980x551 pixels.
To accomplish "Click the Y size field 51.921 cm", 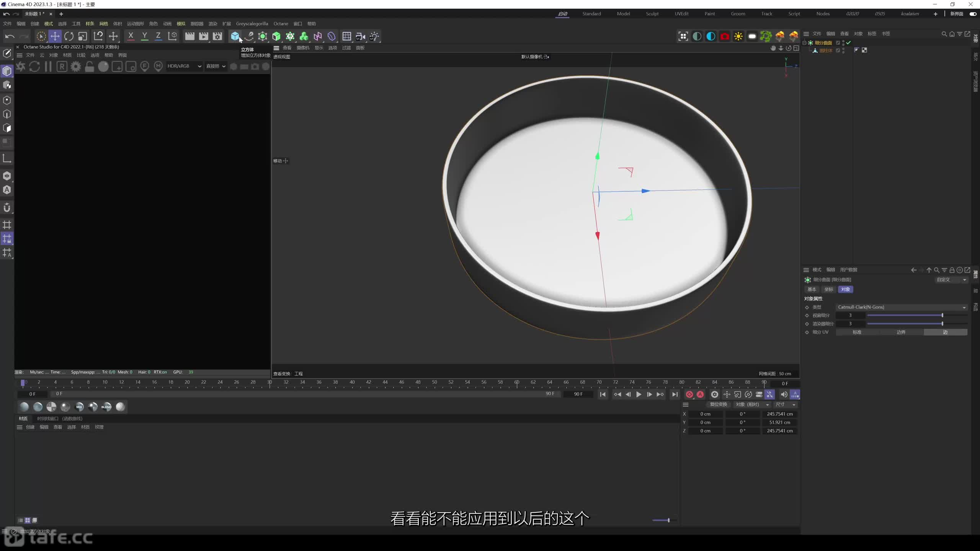I will pyautogui.click(x=780, y=422).
